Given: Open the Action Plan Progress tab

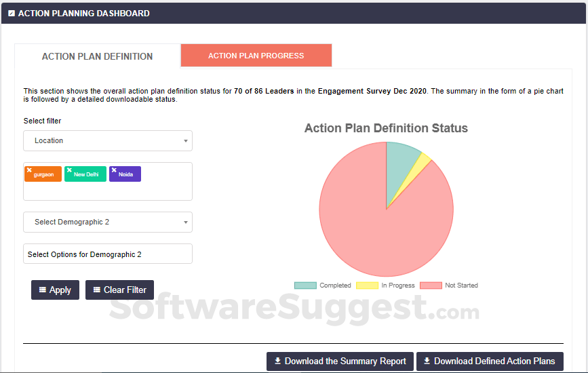Looking at the screenshot, I should [256, 56].
